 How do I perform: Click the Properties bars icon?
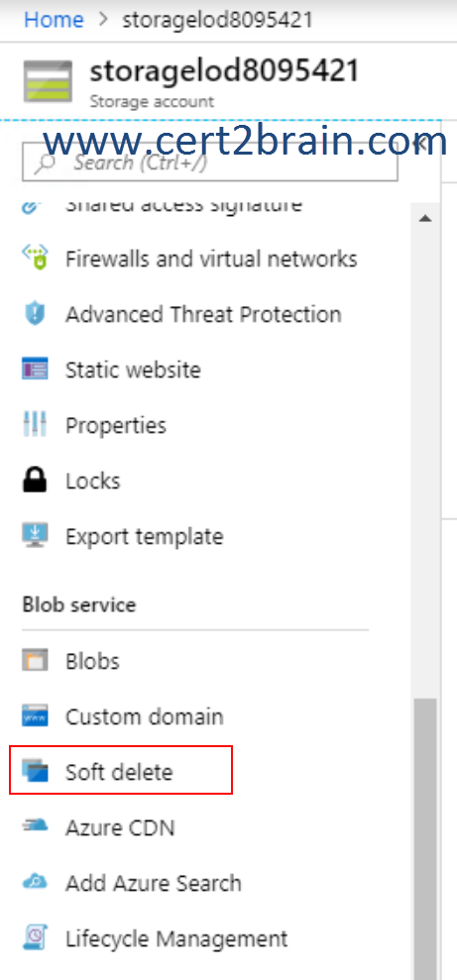click(35, 425)
